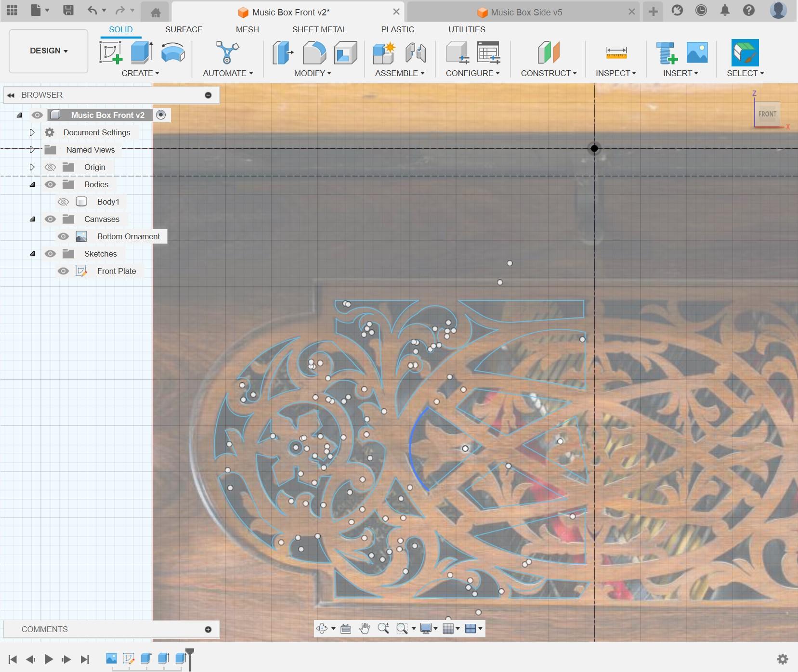Viewport: 798px width, 672px height.
Task: Expand Document Settings in the browser
Action: (x=32, y=132)
